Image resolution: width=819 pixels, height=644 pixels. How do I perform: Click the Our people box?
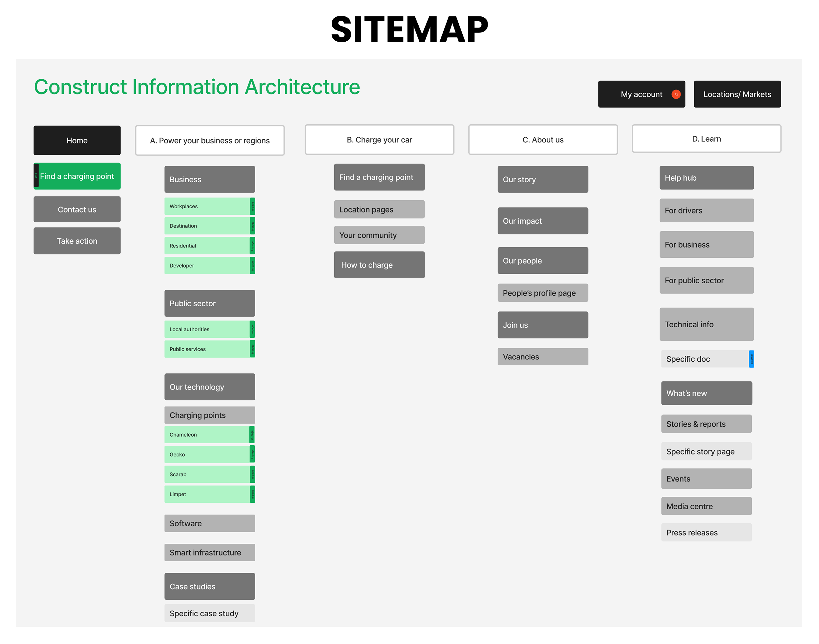click(543, 261)
